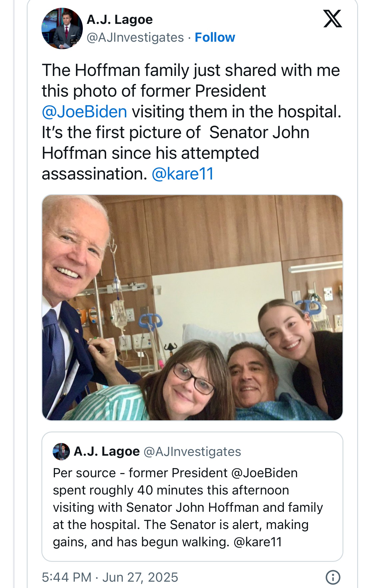Click the A.J. Lagoe display name in the header

click(120, 20)
